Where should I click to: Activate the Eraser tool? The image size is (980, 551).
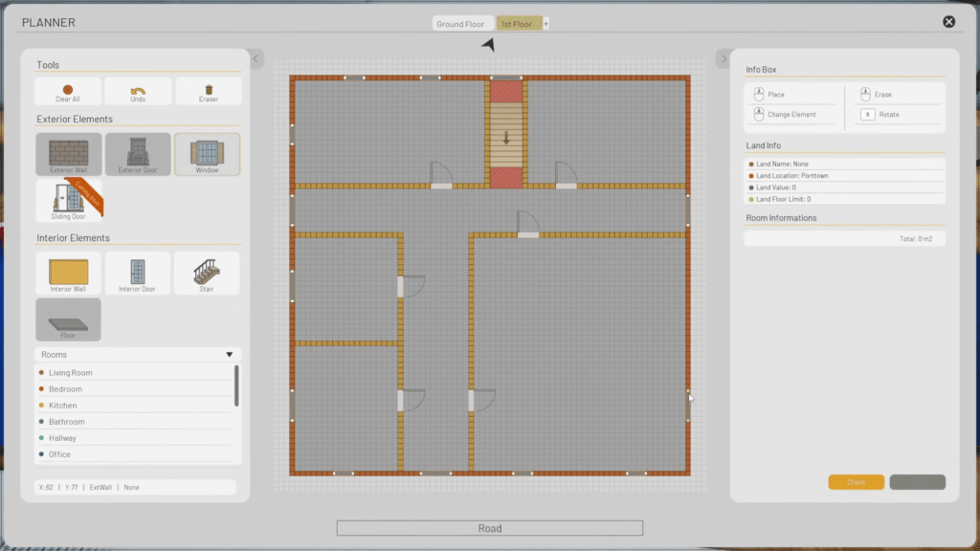click(207, 90)
